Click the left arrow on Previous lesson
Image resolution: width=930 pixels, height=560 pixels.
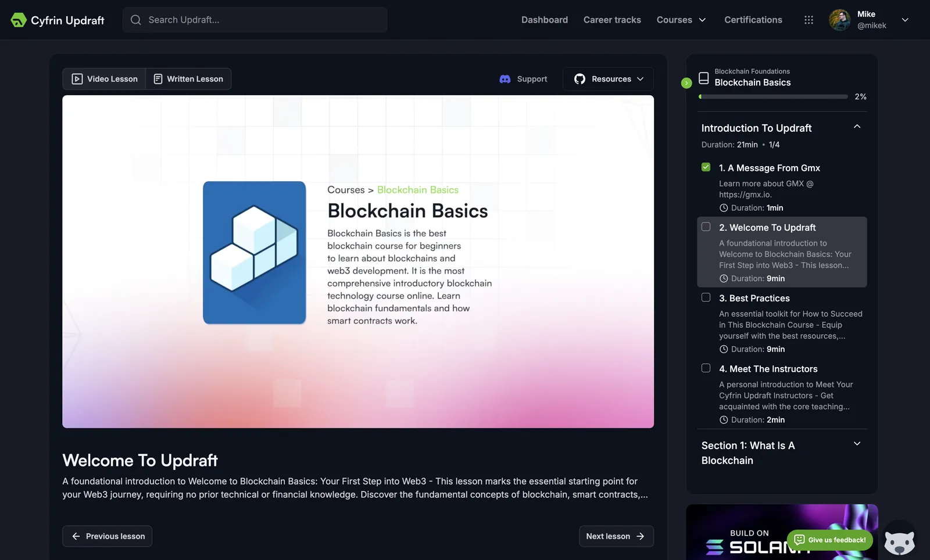pyautogui.click(x=76, y=536)
